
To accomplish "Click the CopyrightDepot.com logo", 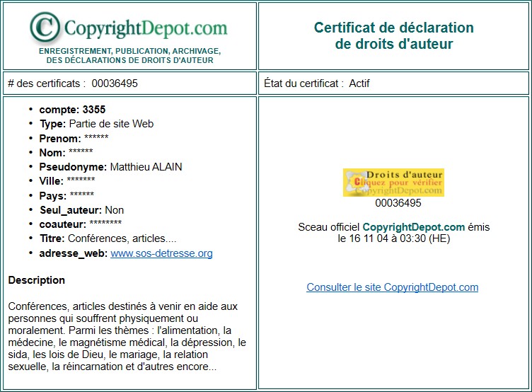I will 129,28.
